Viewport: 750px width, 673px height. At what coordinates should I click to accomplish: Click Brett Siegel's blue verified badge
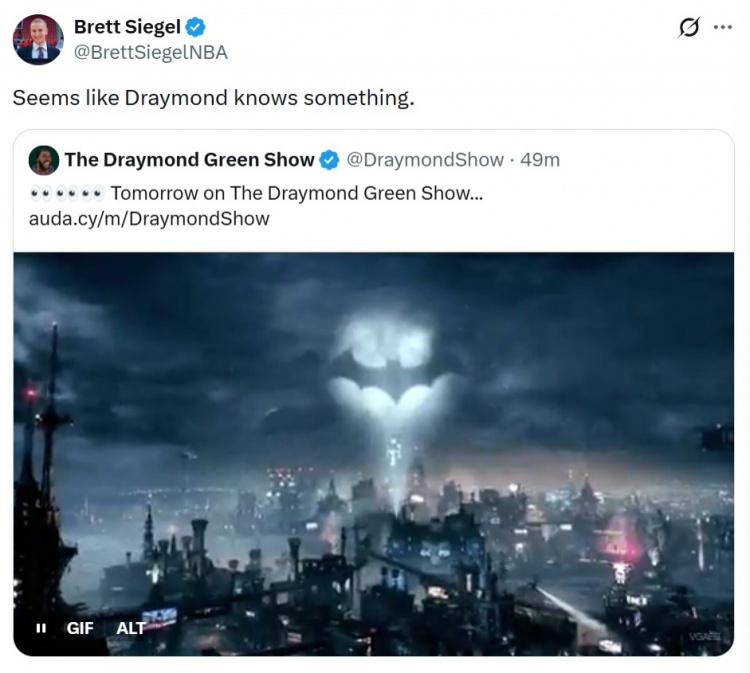tap(195, 27)
